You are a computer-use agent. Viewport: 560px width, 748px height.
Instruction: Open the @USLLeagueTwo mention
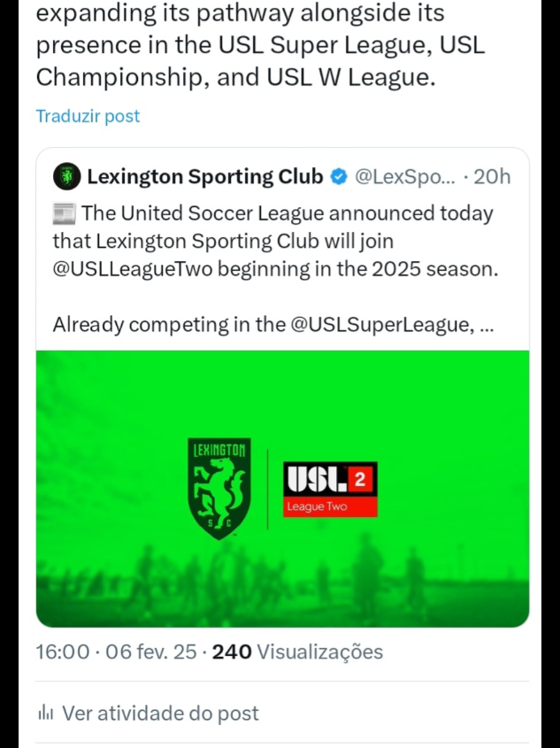tap(116, 268)
